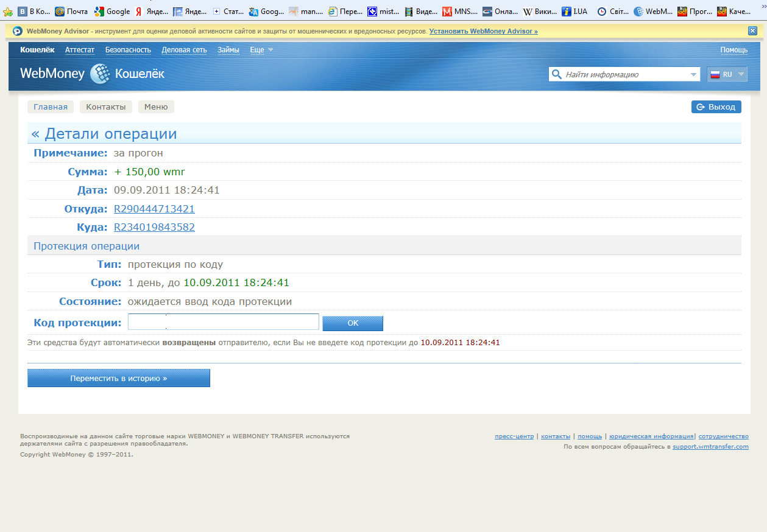Focus the Код протекции input field

224,322
